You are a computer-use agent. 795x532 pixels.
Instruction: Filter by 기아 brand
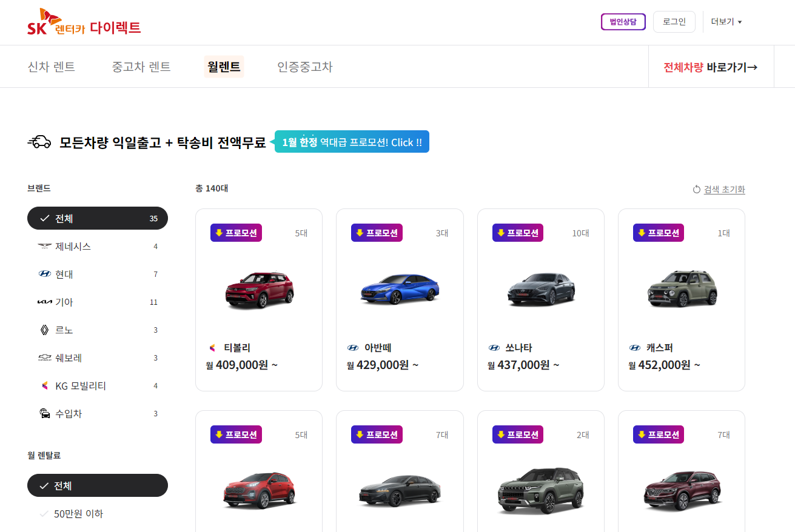[x=98, y=302]
